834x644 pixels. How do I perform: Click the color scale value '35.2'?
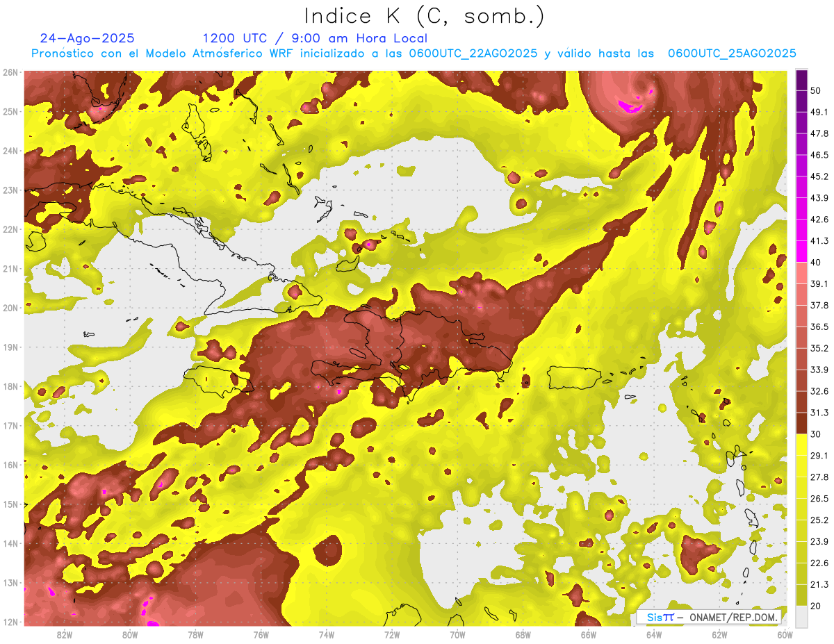[819, 348]
